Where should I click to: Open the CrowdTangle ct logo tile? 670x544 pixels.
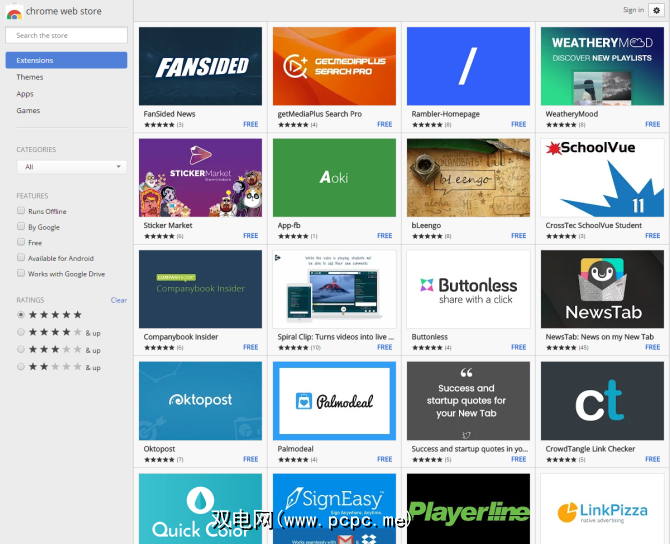pyautogui.click(x=602, y=401)
